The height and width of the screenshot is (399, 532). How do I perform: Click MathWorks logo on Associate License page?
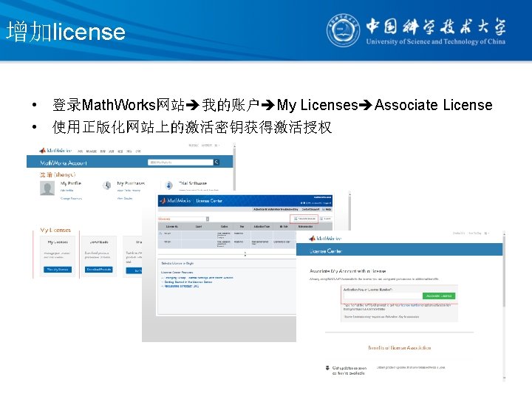325,238
